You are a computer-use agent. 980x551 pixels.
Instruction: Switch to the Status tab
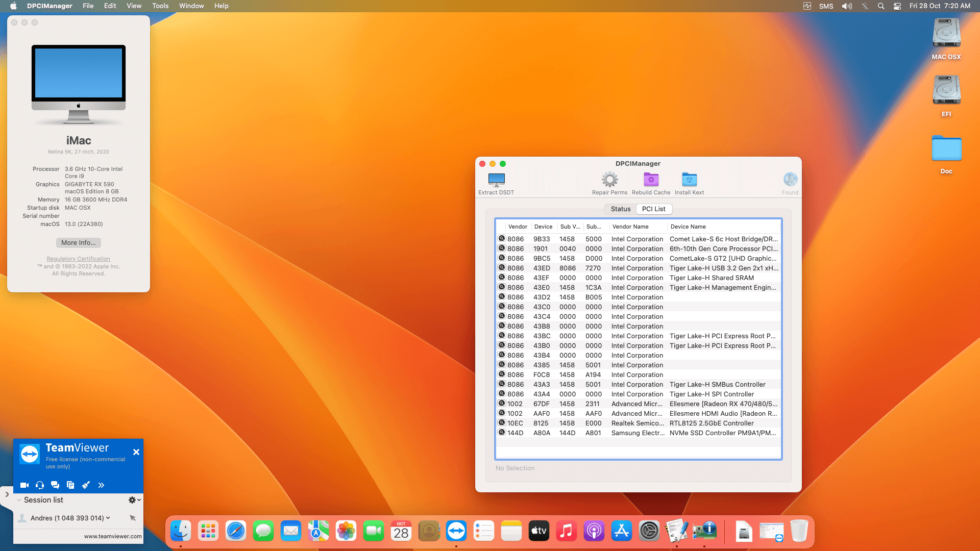[620, 209]
